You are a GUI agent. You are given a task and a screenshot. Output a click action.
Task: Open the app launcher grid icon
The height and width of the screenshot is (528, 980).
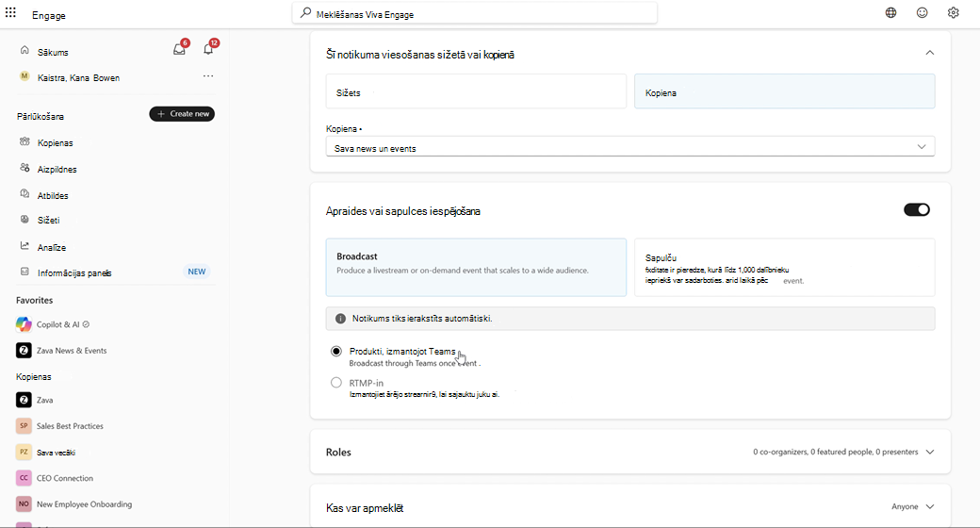(10, 12)
